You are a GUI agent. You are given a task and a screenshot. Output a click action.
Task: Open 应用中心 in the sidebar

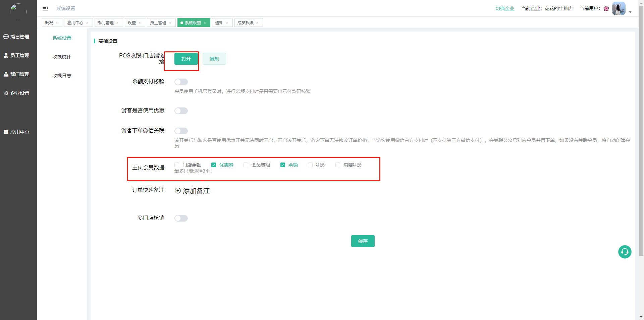(x=16, y=132)
